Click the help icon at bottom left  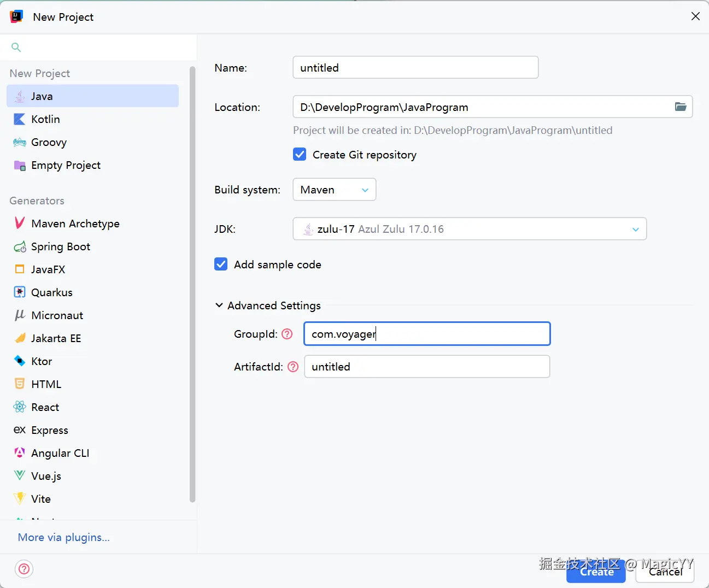[x=24, y=569]
